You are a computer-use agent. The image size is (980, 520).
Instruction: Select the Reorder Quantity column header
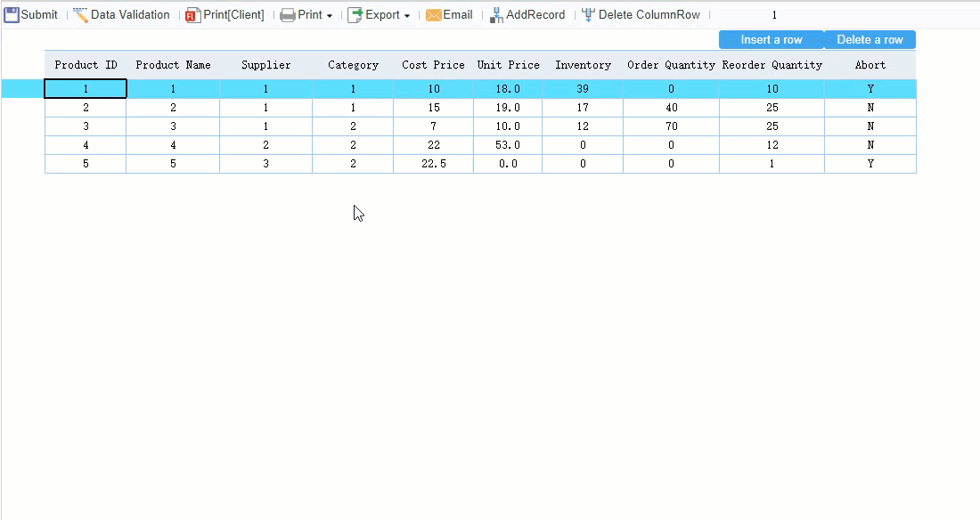click(x=771, y=64)
